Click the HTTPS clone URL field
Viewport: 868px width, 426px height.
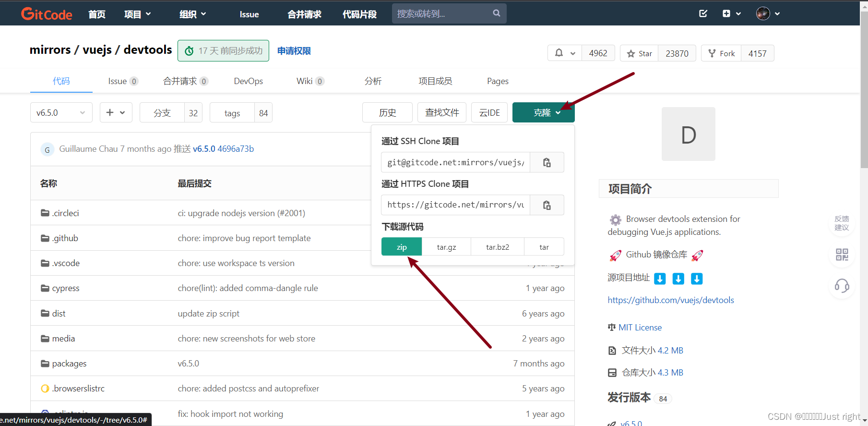456,205
